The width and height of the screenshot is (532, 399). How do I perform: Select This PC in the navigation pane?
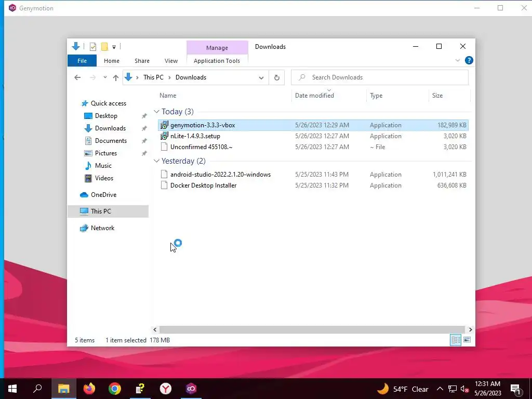point(108,211)
